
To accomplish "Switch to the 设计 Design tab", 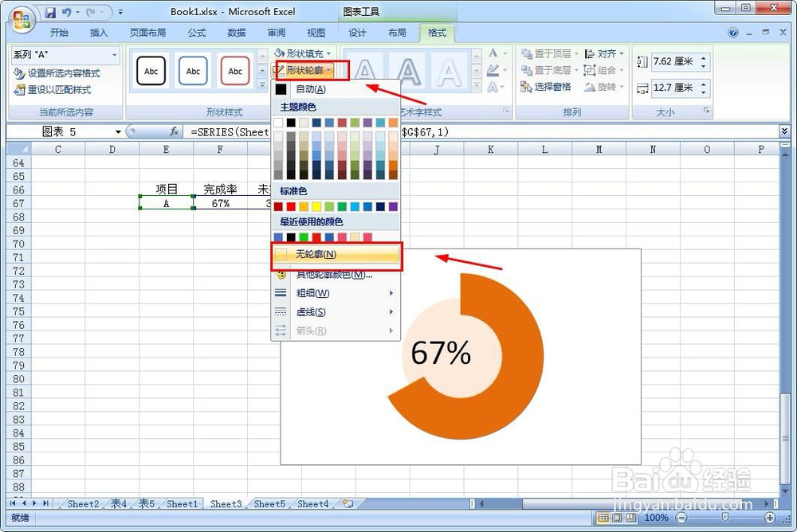I will [357, 33].
